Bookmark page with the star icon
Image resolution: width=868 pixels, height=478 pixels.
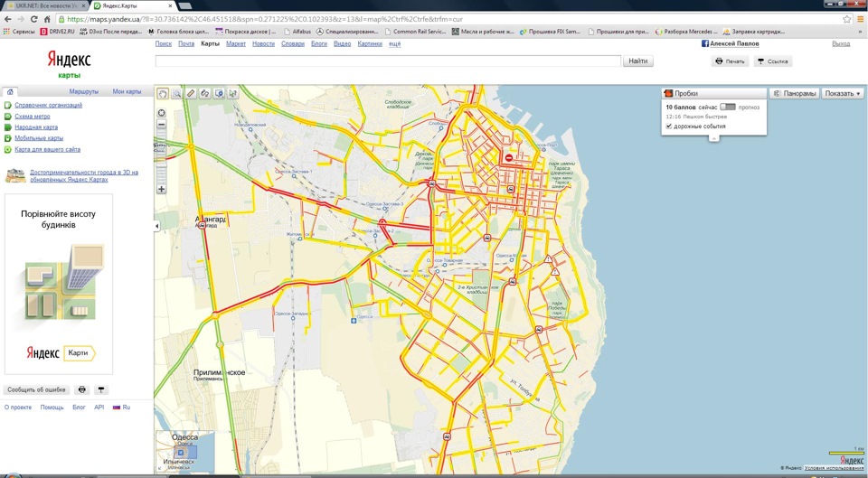(847, 19)
